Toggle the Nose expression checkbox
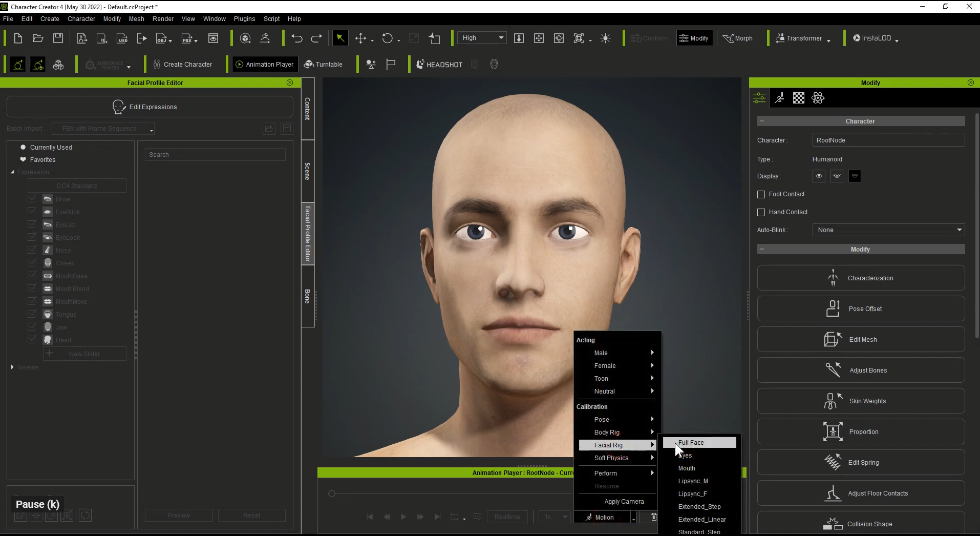980x536 pixels. click(32, 250)
